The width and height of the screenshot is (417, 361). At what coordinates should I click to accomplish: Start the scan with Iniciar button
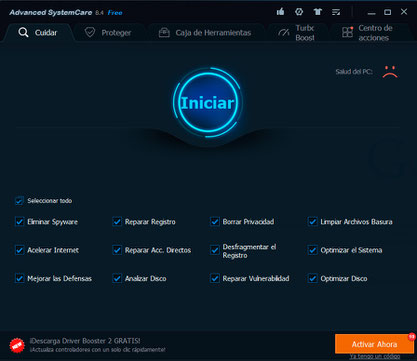208,103
